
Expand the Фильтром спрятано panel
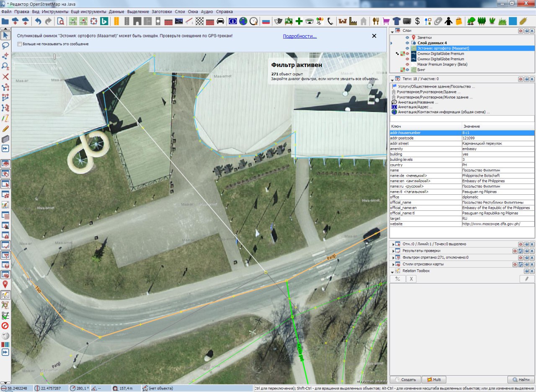(x=393, y=258)
